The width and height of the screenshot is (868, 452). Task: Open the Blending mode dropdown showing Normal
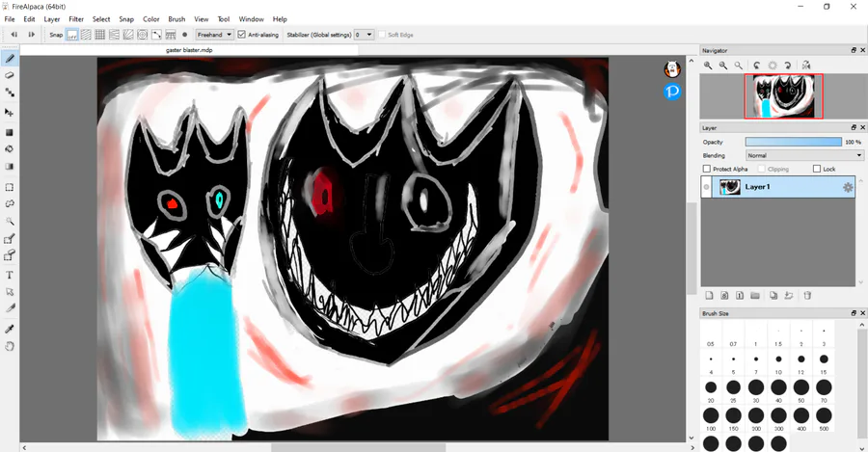804,155
